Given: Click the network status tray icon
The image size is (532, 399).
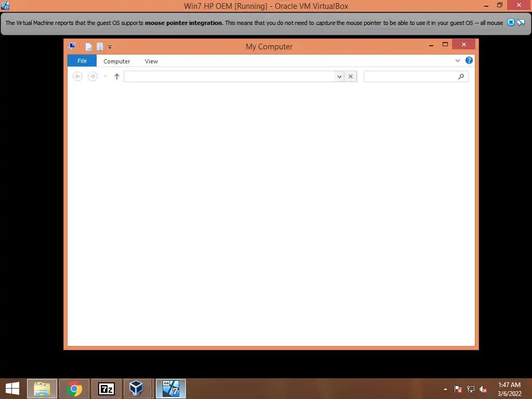Looking at the screenshot, I should 471,389.
